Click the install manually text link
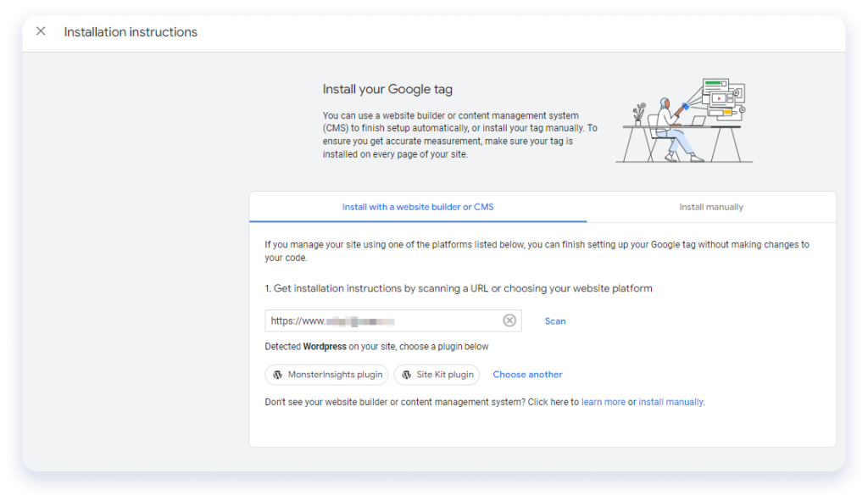Image resolution: width=868 pixels, height=501 pixels. coord(670,402)
